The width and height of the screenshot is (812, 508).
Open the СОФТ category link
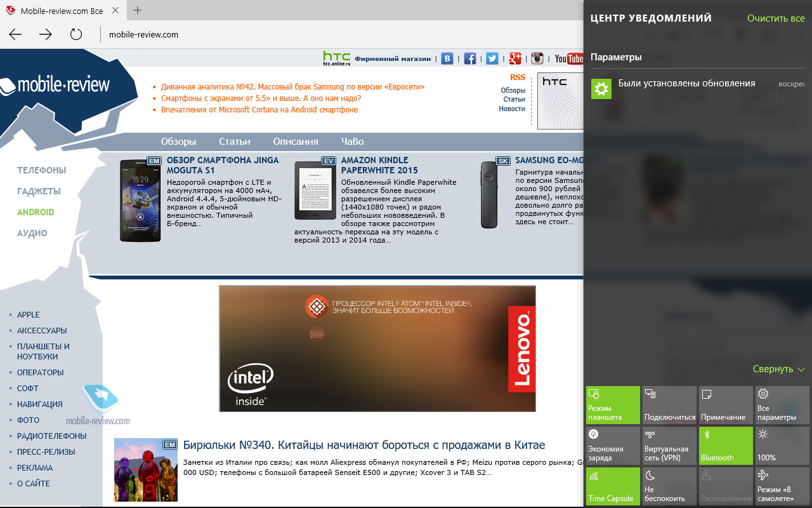click(28, 389)
